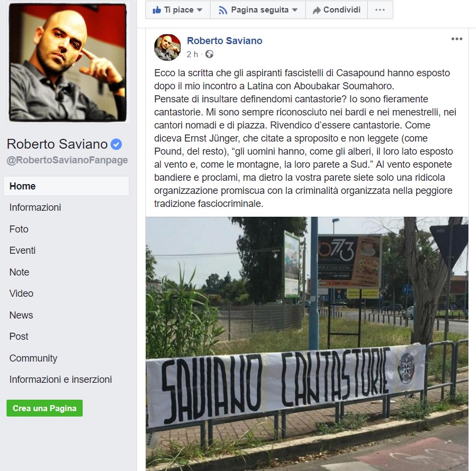Open the Foto section
Viewport: 476px width, 471px height.
[x=19, y=229]
